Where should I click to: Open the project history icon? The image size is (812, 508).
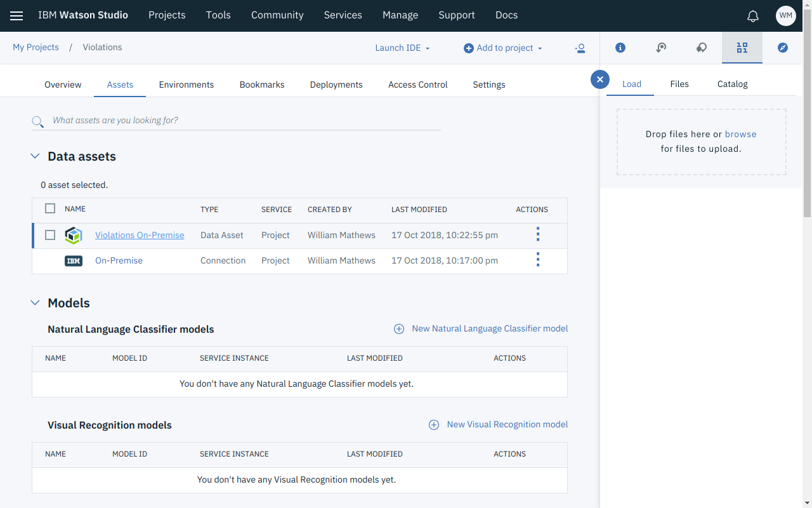click(x=661, y=48)
